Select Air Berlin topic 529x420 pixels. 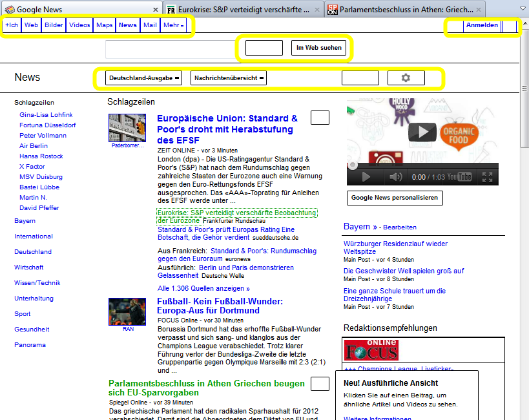pyautogui.click(x=34, y=146)
